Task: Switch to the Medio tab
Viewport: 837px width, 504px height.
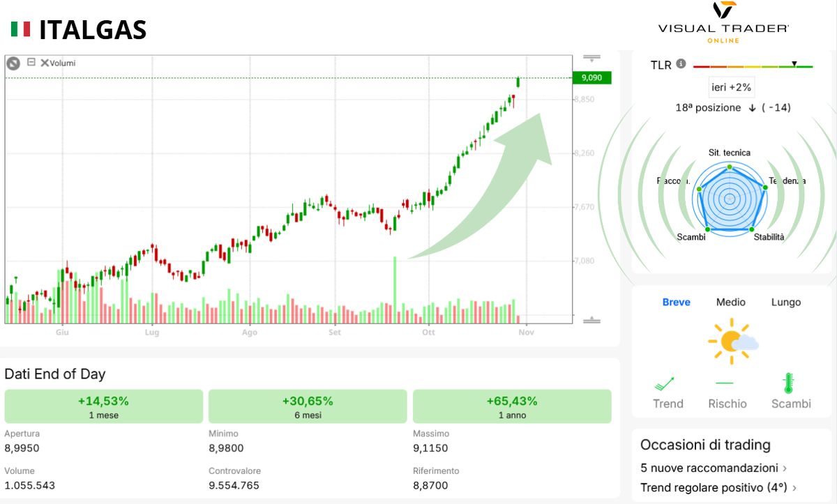Action: click(x=730, y=302)
